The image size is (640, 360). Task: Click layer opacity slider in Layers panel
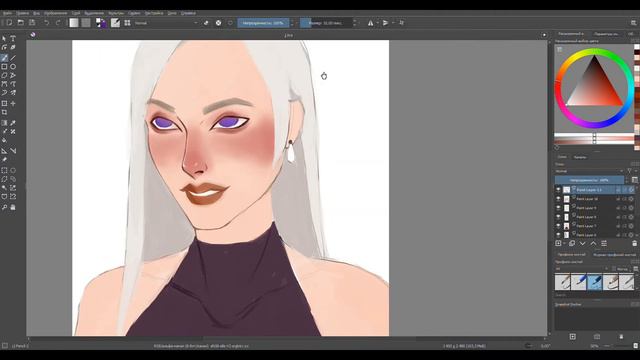[x=589, y=180]
